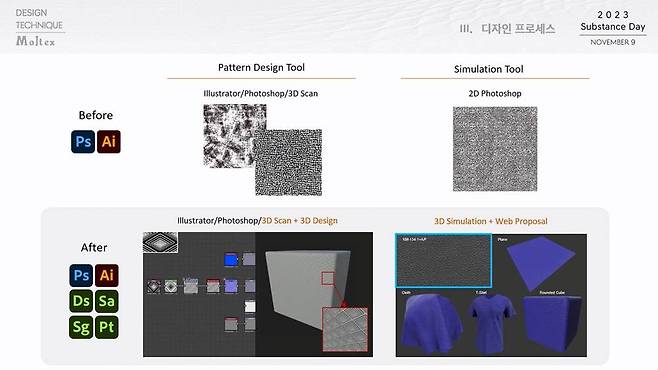This screenshot has width=658, height=370.
Task: Open the dense speckled pattern image
Action: (x=289, y=162)
